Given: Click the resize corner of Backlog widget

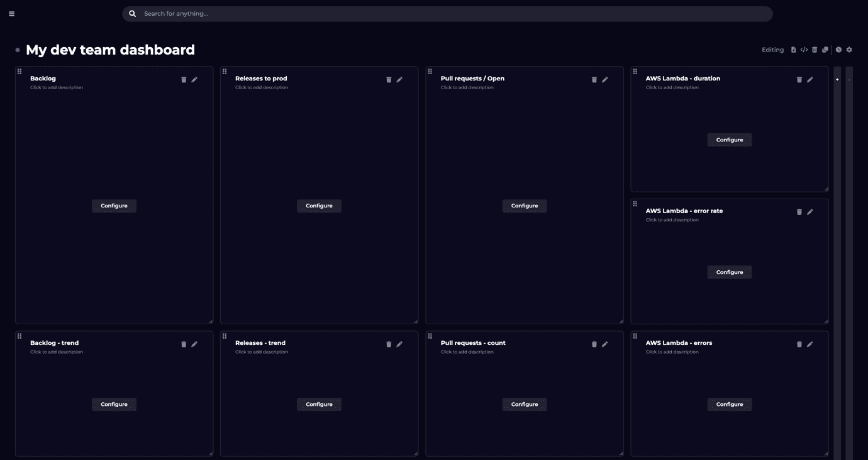Looking at the screenshot, I should [x=210, y=321].
